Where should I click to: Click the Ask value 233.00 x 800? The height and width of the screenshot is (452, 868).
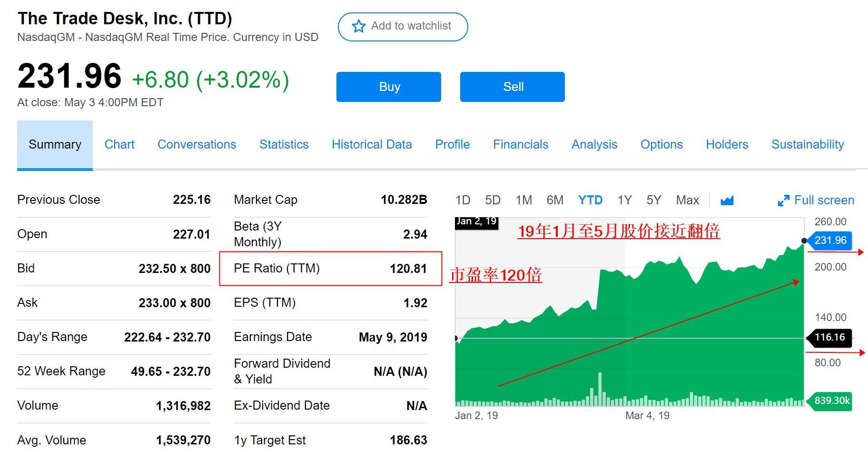click(x=175, y=303)
